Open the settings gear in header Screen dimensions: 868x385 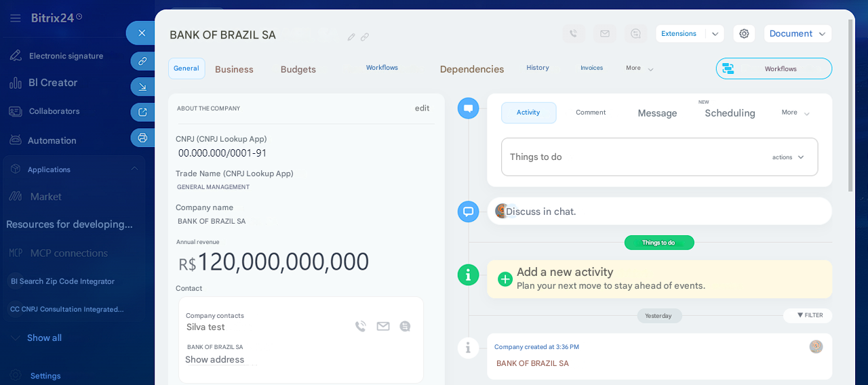click(744, 34)
